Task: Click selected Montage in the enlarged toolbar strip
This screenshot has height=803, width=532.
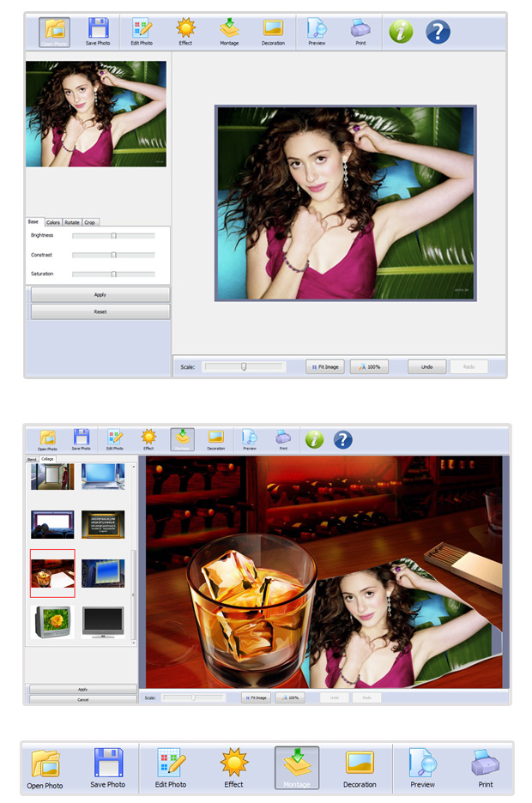Action: click(297, 768)
